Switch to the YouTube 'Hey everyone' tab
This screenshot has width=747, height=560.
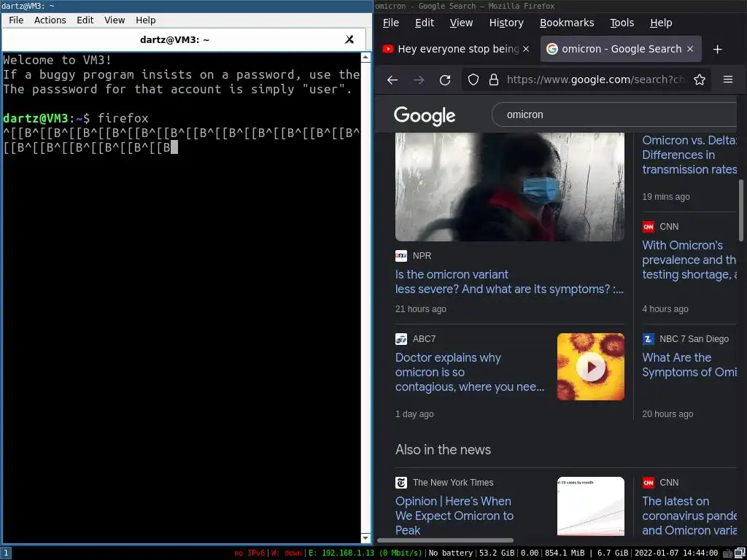coord(456,49)
